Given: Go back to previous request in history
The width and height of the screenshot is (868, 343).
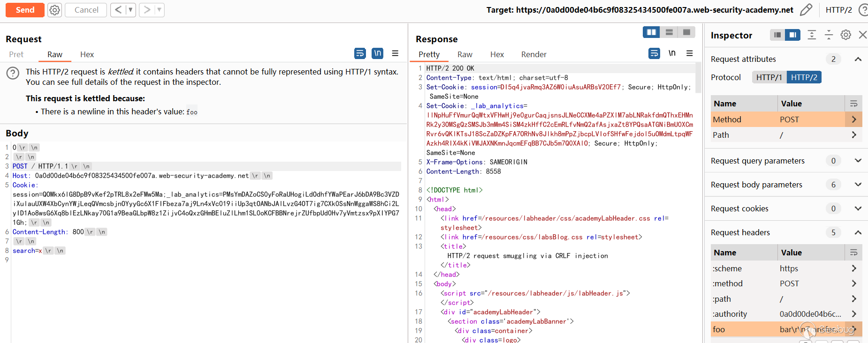Looking at the screenshot, I should (x=118, y=10).
